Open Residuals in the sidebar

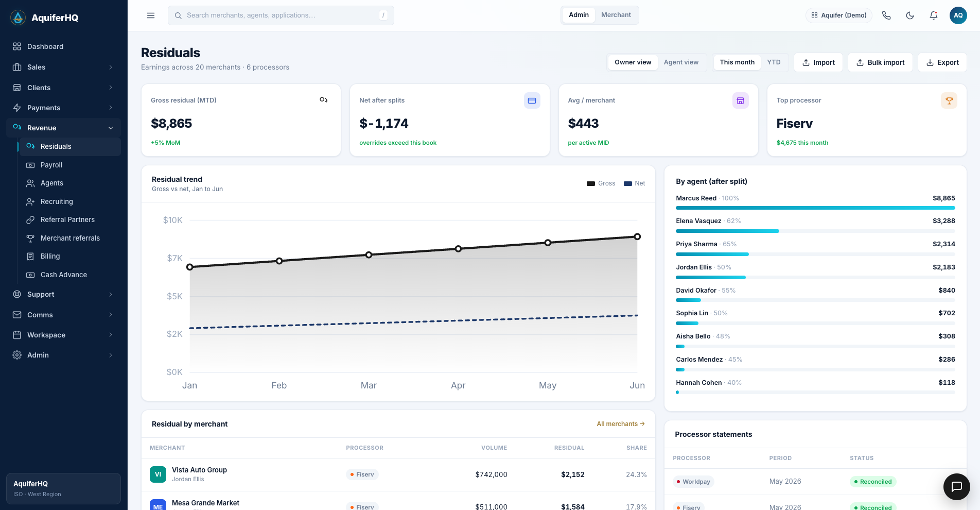(70, 146)
